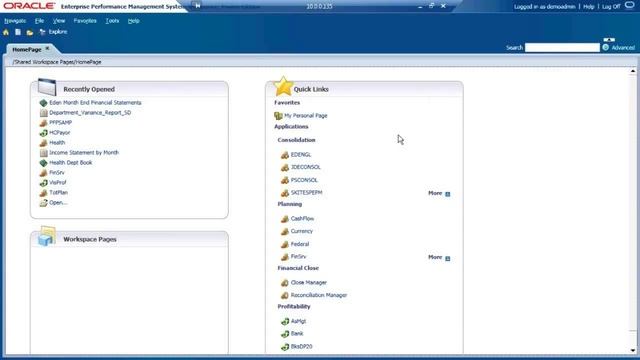
Task: Pin the remote session connection bar
Action: click(198, 6)
